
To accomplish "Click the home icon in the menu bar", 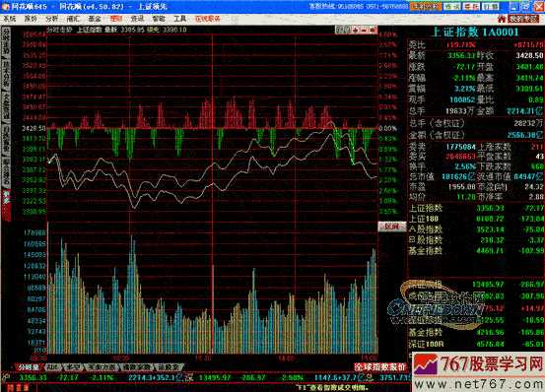I will pos(502,19).
